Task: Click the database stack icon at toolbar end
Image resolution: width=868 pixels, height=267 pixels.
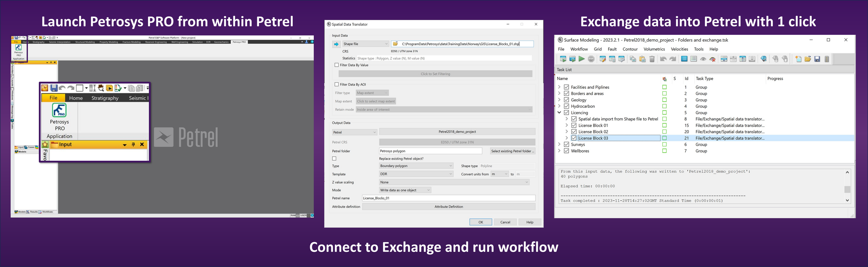Action: (x=826, y=59)
